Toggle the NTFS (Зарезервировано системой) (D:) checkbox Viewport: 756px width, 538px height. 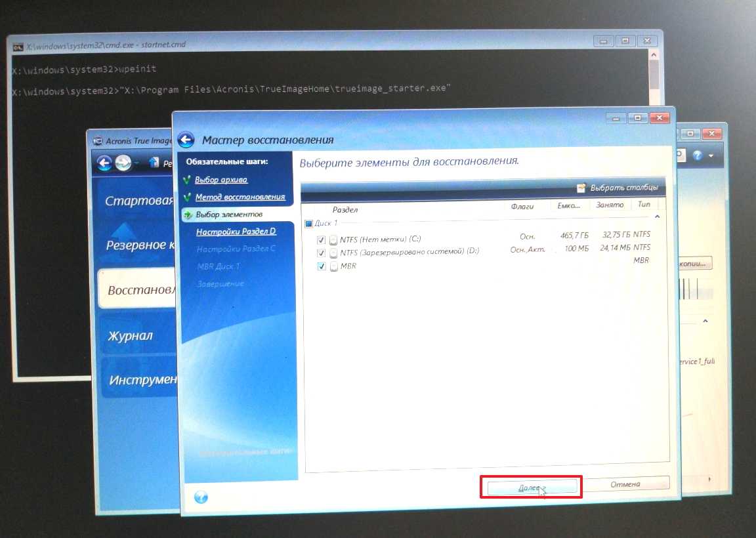321,253
